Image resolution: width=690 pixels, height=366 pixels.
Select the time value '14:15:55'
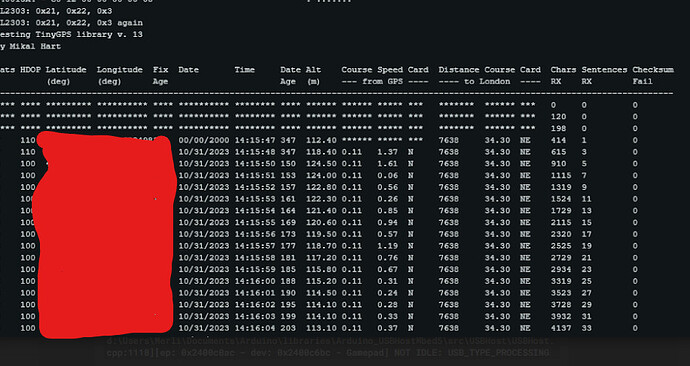click(x=255, y=222)
